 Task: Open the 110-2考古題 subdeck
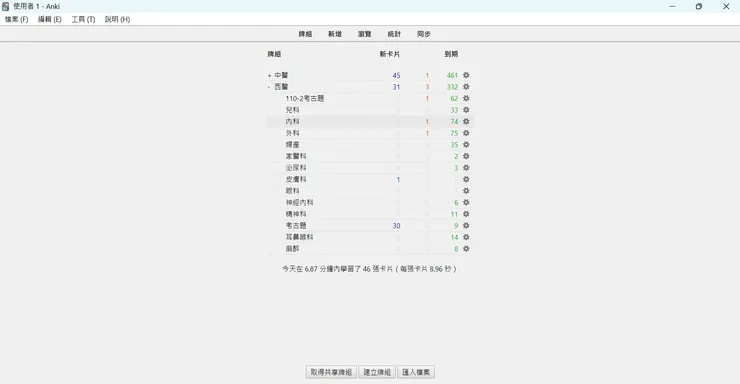305,99
